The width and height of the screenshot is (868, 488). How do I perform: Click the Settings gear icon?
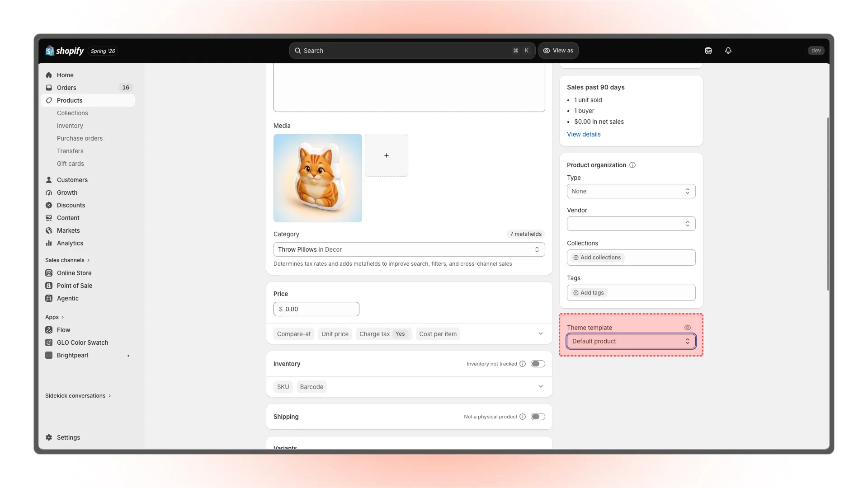pos(49,437)
